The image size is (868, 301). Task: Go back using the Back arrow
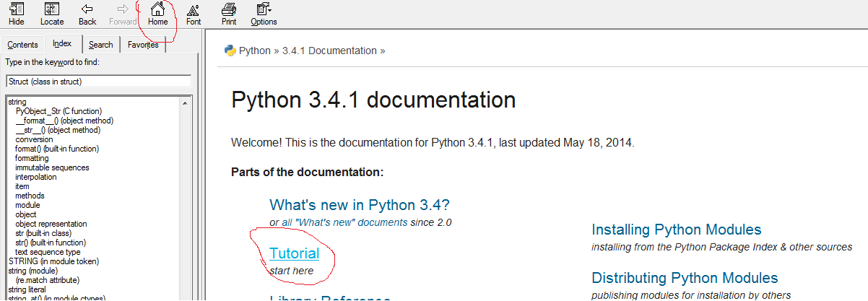87,14
